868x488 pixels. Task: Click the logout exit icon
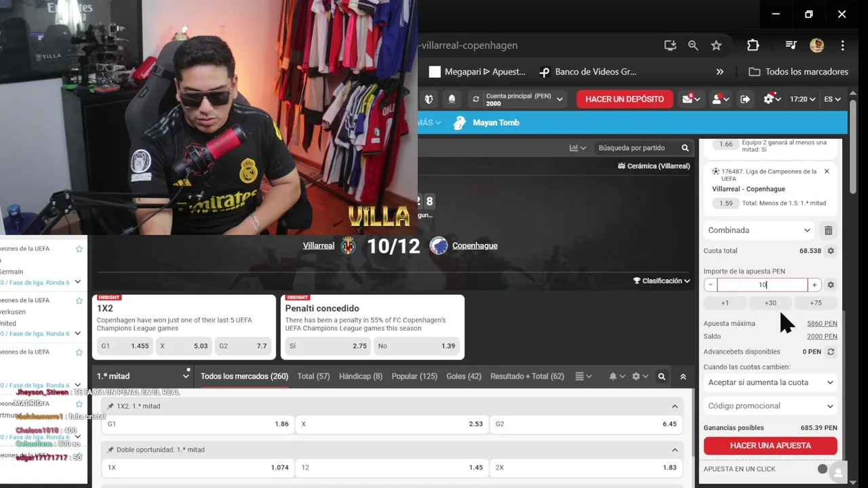[x=745, y=99]
